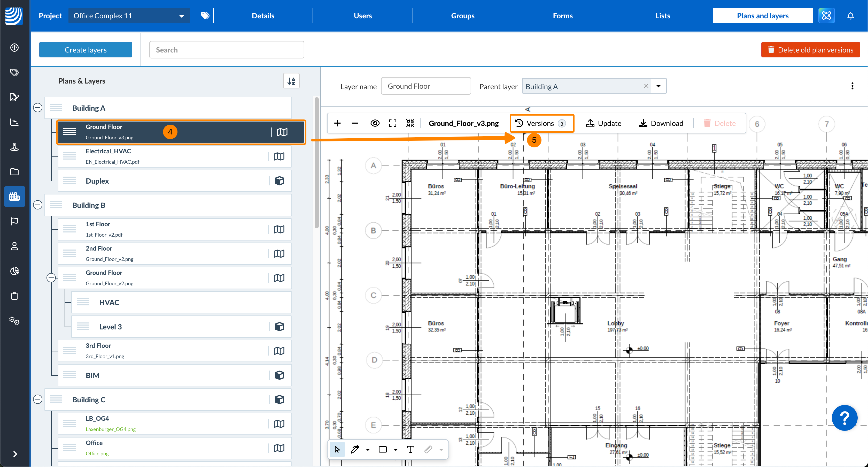Open the Users tab

pos(362,16)
